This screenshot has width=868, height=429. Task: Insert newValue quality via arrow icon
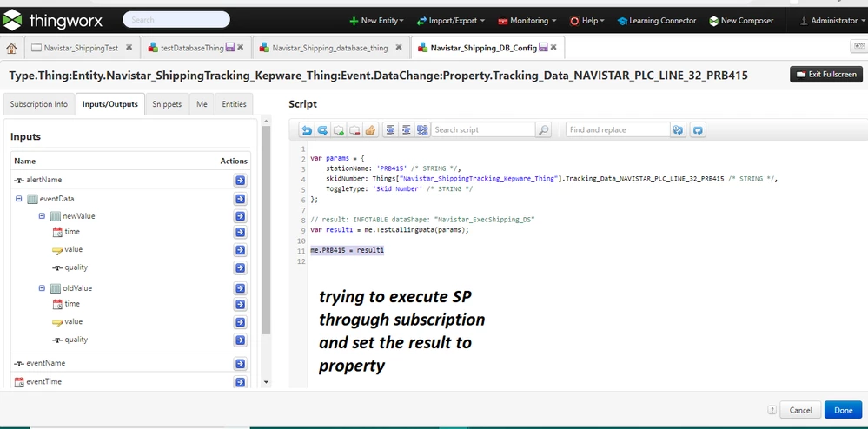(241, 268)
